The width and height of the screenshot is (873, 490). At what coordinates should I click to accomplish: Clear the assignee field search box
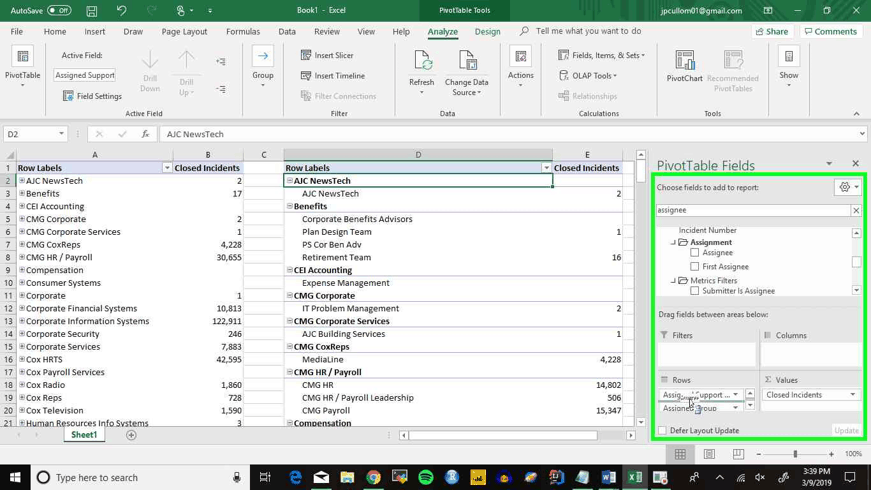(856, 210)
